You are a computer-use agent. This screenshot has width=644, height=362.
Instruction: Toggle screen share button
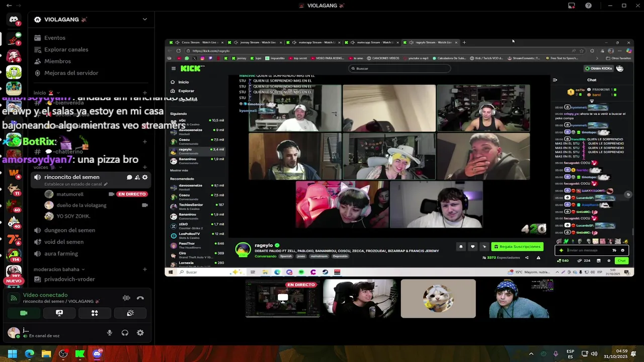(59, 313)
